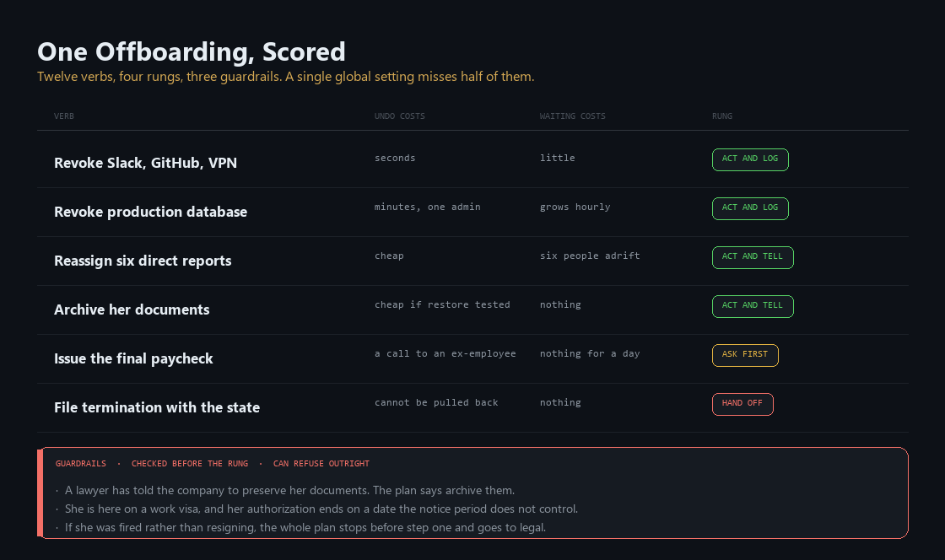Select File termination with the state row
The image size is (945, 560).
pyautogui.click(x=472, y=407)
